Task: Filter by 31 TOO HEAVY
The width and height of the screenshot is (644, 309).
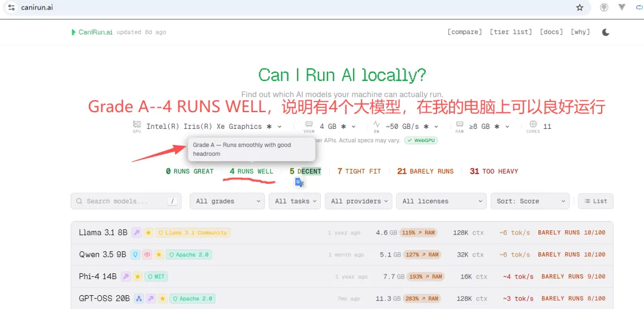Action: pos(494,171)
